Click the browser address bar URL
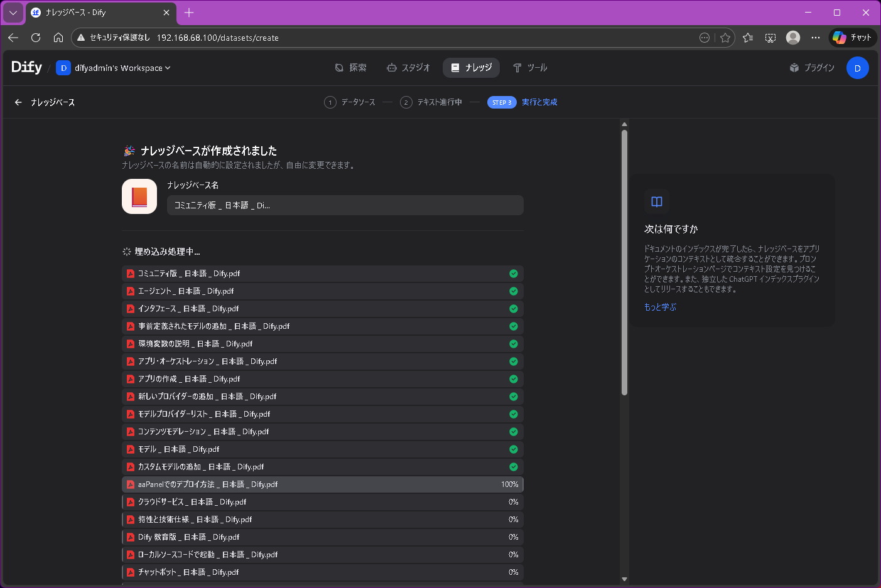The height and width of the screenshot is (588, 881). (218, 38)
